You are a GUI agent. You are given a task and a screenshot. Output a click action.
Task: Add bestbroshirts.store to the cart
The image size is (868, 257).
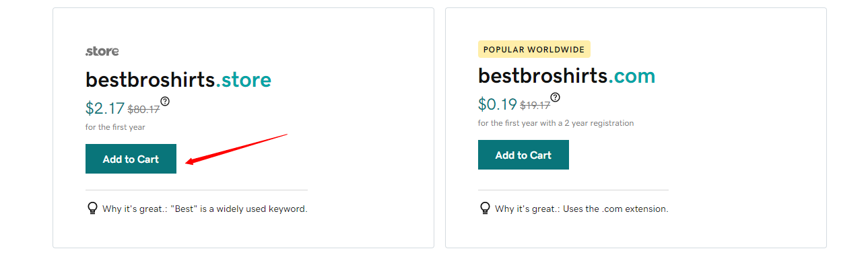click(131, 159)
